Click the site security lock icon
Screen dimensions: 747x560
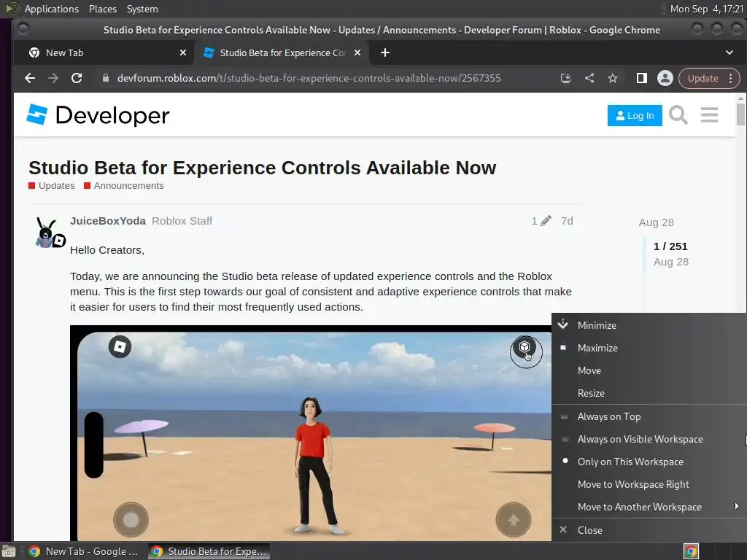106,78
